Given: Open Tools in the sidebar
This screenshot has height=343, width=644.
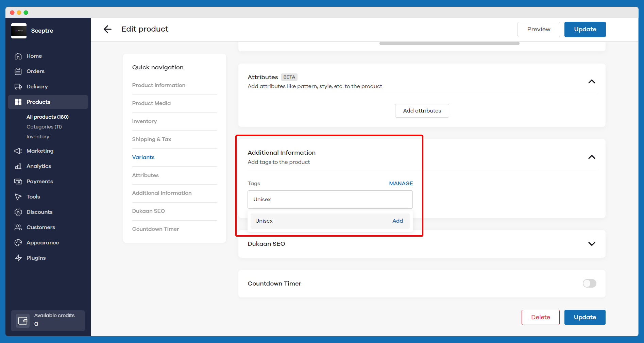Looking at the screenshot, I should (x=33, y=197).
